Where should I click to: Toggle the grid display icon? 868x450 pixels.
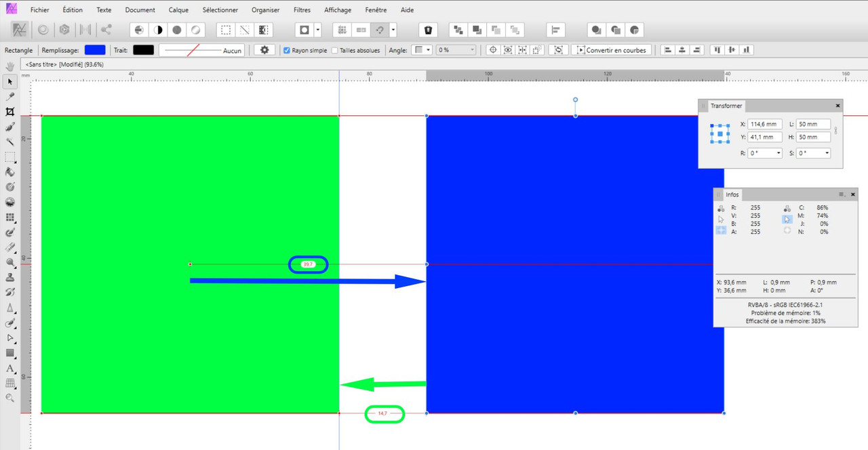[x=342, y=30]
